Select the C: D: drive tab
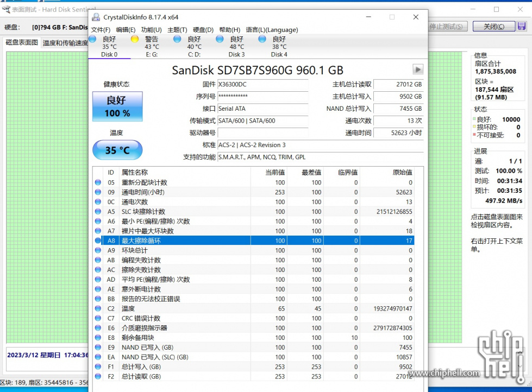The width and height of the screenshot is (532, 392). pos(194,47)
